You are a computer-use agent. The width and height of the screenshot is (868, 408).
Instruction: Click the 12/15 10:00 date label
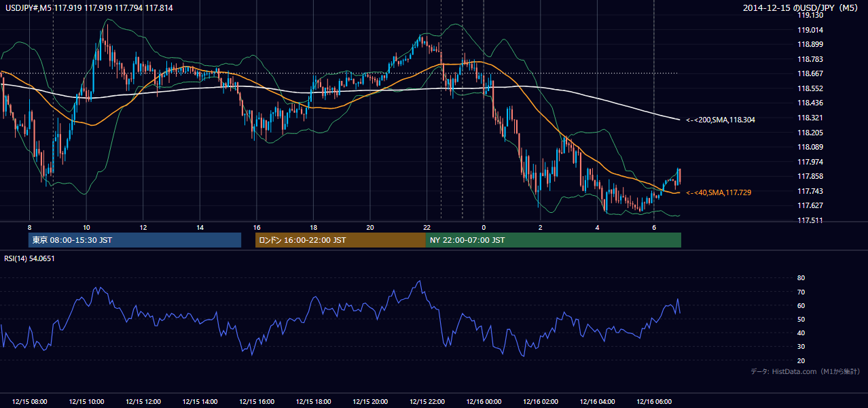tap(86, 402)
